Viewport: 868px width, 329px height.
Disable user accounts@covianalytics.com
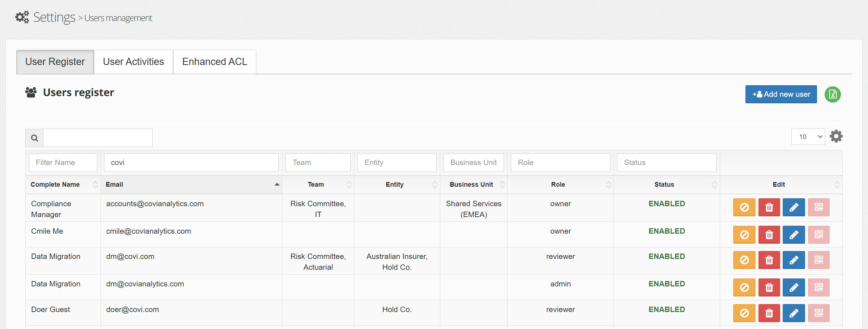click(744, 207)
